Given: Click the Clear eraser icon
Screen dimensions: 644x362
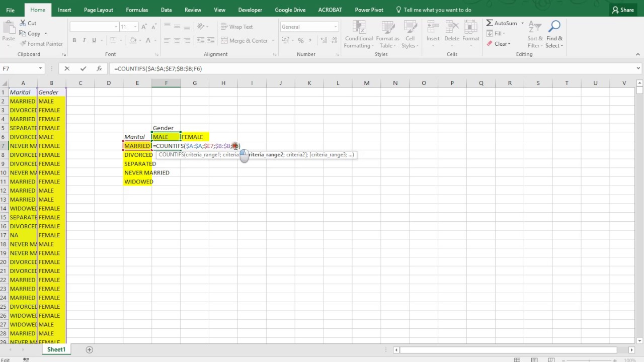Looking at the screenshot, I should [490, 44].
